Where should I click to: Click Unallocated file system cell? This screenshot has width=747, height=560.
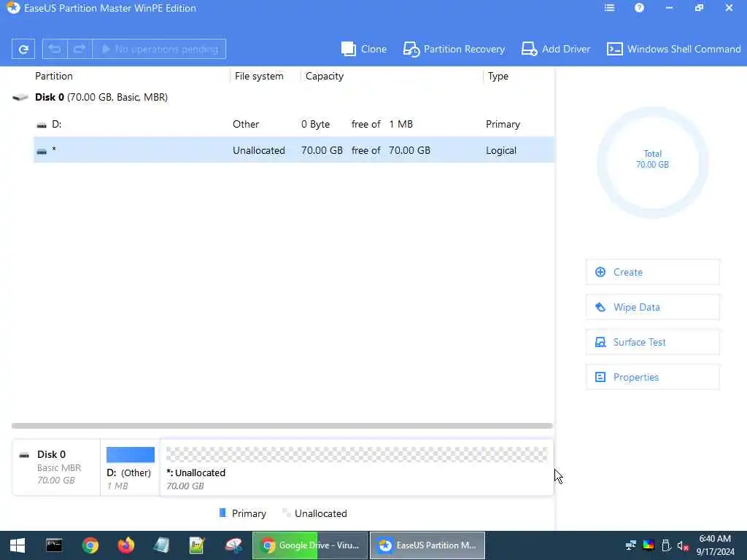click(259, 150)
